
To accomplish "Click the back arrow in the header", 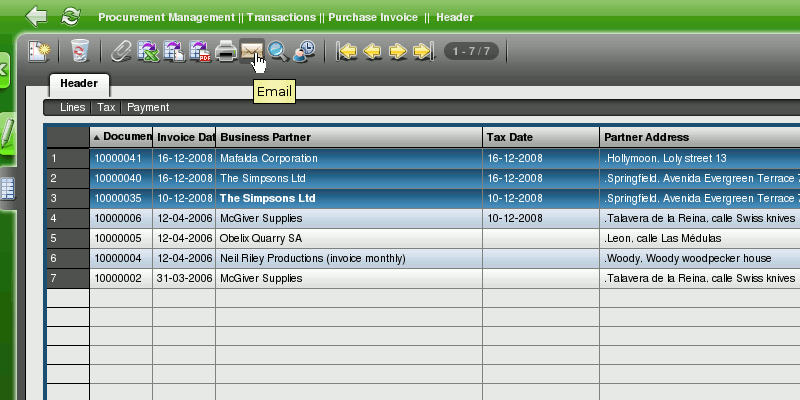I will coord(37,16).
